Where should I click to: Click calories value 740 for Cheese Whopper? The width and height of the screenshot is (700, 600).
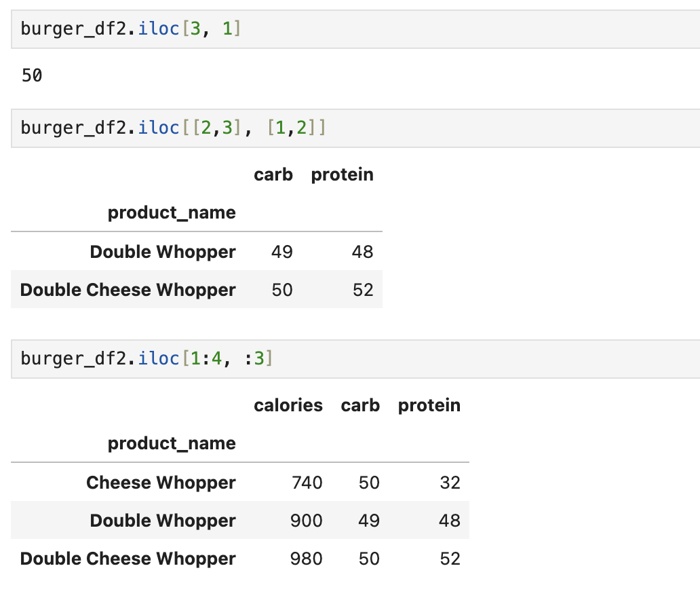click(x=307, y=483)
